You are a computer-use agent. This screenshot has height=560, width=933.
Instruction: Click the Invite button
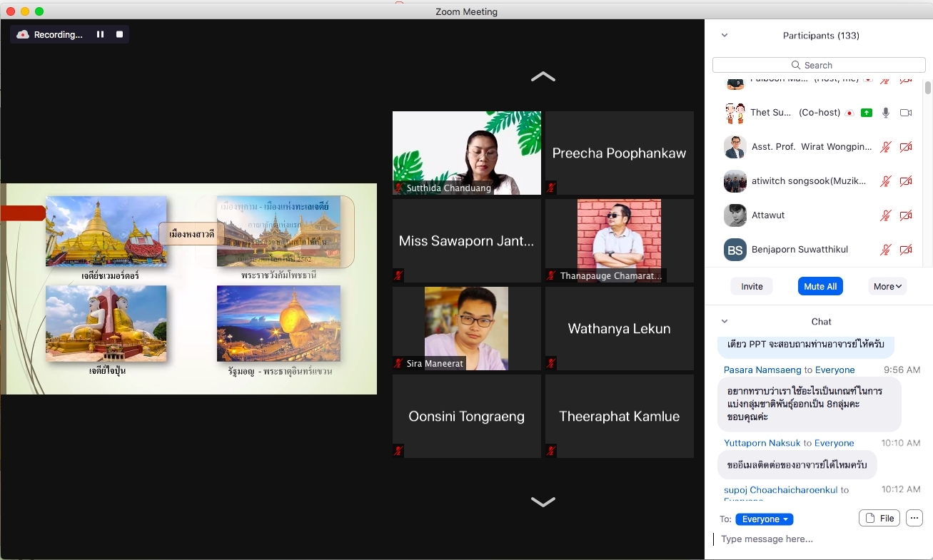tap(752, 286)
